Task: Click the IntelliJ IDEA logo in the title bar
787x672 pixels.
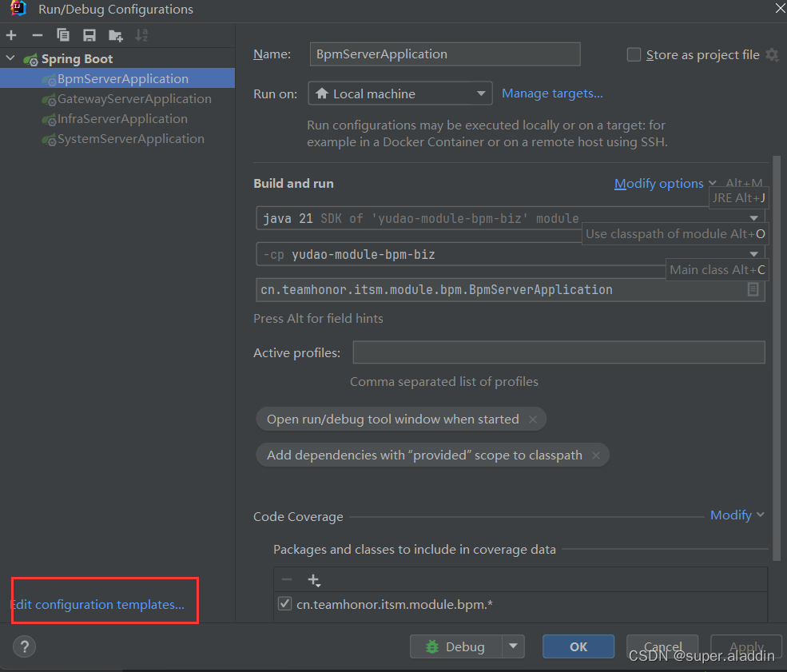Action: click(18, 8)
